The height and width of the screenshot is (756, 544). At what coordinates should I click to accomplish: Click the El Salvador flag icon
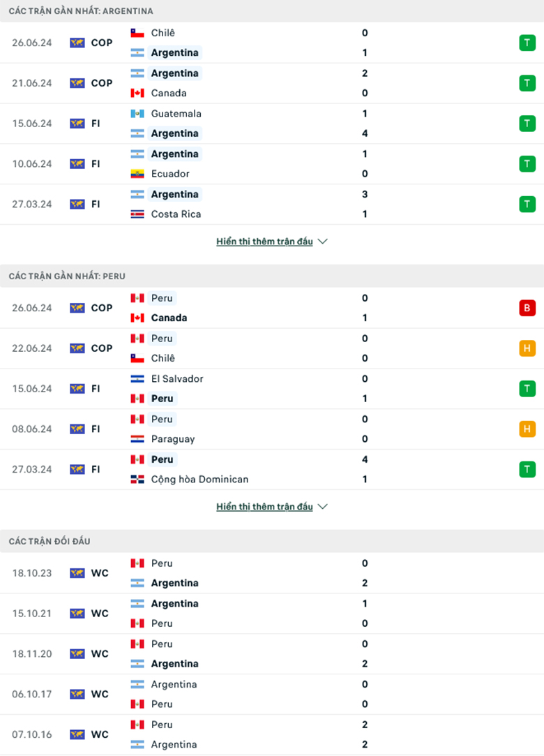[x=137, y=379]
